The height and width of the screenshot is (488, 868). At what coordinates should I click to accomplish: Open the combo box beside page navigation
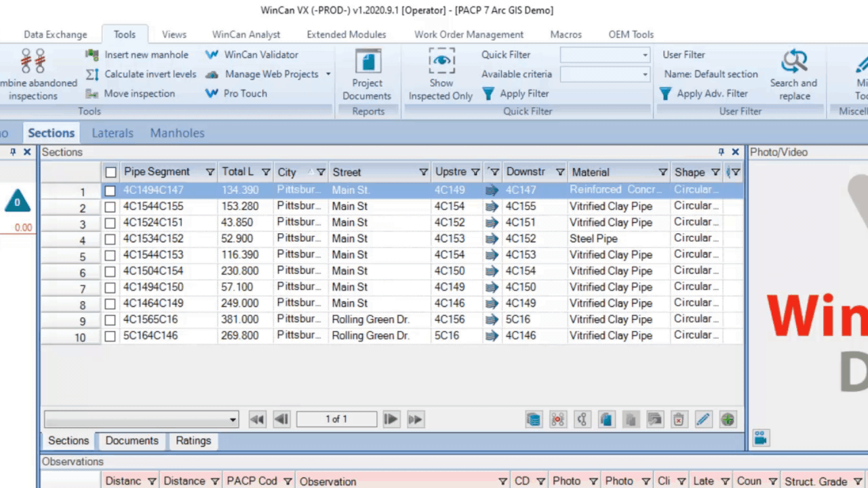click(141, 420)
